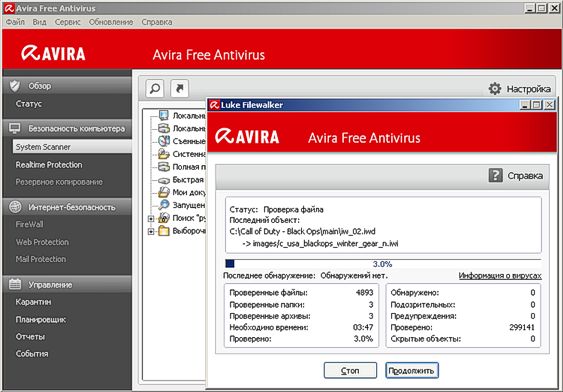This screenshot has width=563, height=392.
Task: Open the Вид menu
Action: [x=39, y=22]
